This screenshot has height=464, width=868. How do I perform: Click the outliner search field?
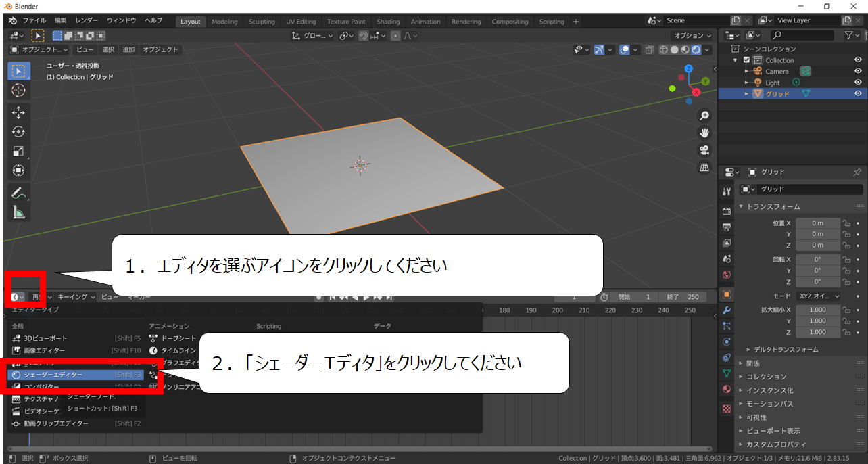tap(803, 35)
